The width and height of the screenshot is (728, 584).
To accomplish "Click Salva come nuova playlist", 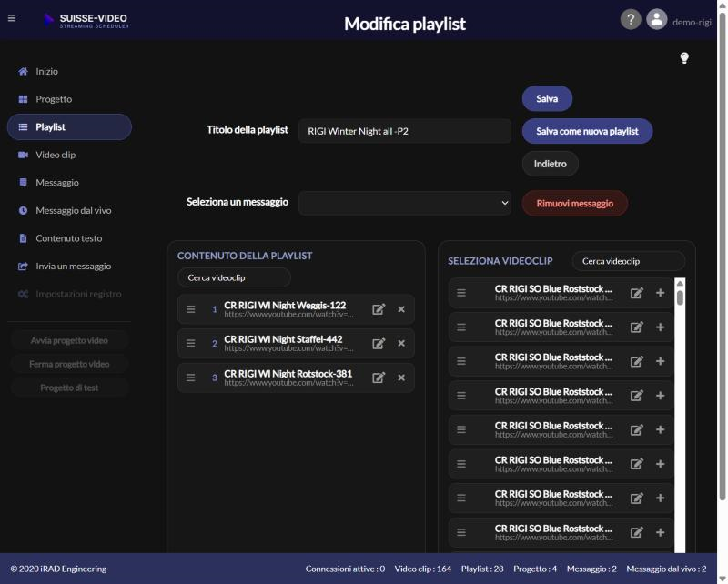I will (x=587, y=131).
